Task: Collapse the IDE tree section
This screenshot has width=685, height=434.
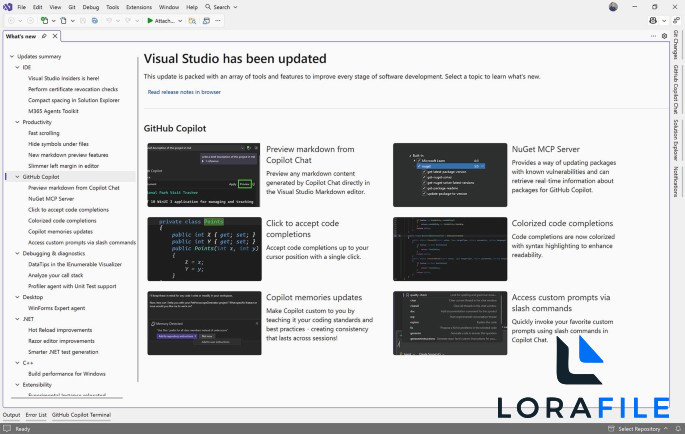Action: (x=17, y=67)
